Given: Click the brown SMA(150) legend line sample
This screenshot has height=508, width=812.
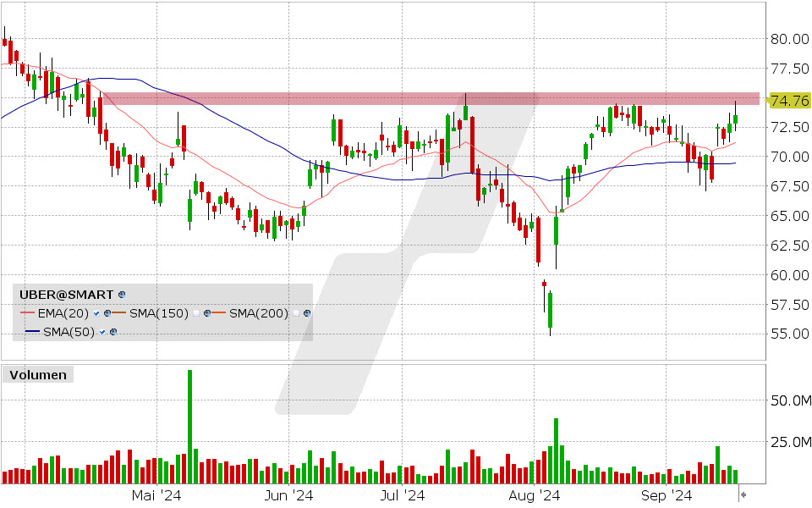Looking at the screenshot, I should 119,313.
